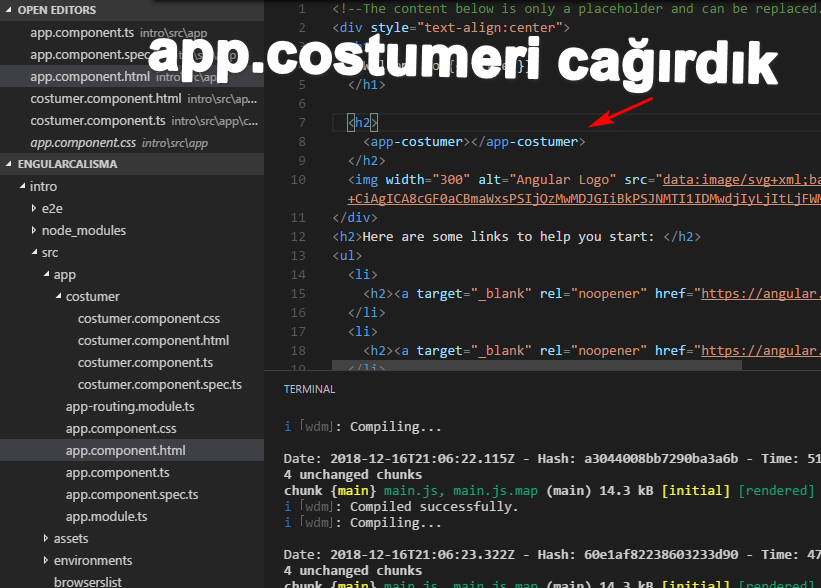Collapse the intro folder arrow

pyautogui.click(x=22, y=186)
